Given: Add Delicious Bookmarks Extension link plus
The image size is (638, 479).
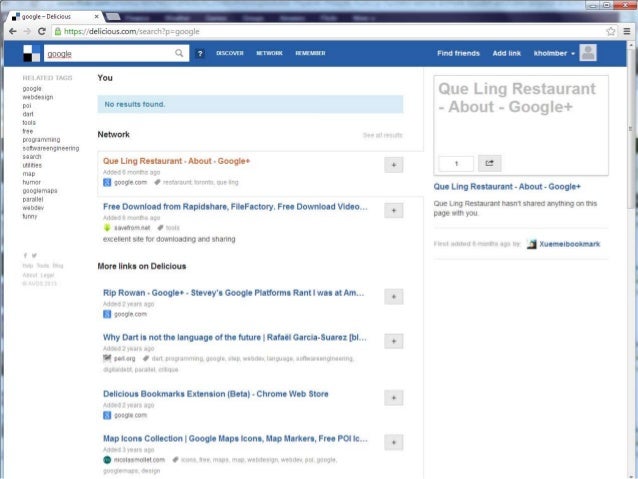Looking at the screenshot, I should tap(393, 398).
